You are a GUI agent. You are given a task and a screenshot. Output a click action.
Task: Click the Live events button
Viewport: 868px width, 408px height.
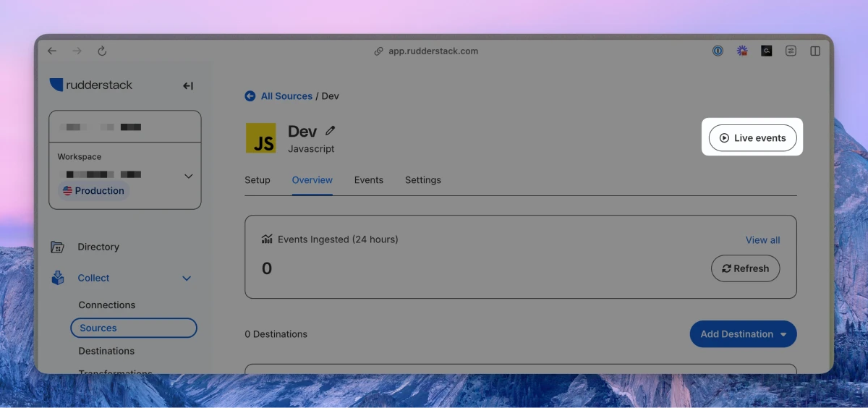pos(752,138)
